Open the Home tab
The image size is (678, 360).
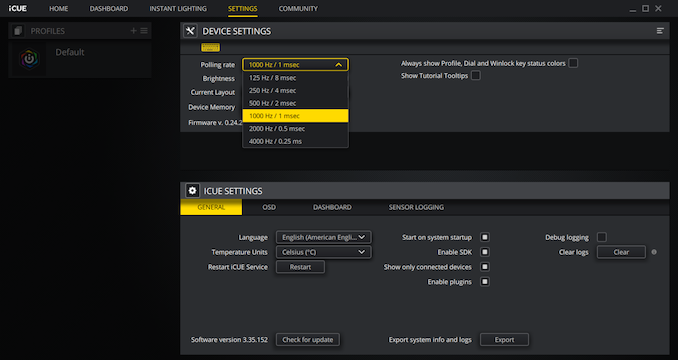58,9
